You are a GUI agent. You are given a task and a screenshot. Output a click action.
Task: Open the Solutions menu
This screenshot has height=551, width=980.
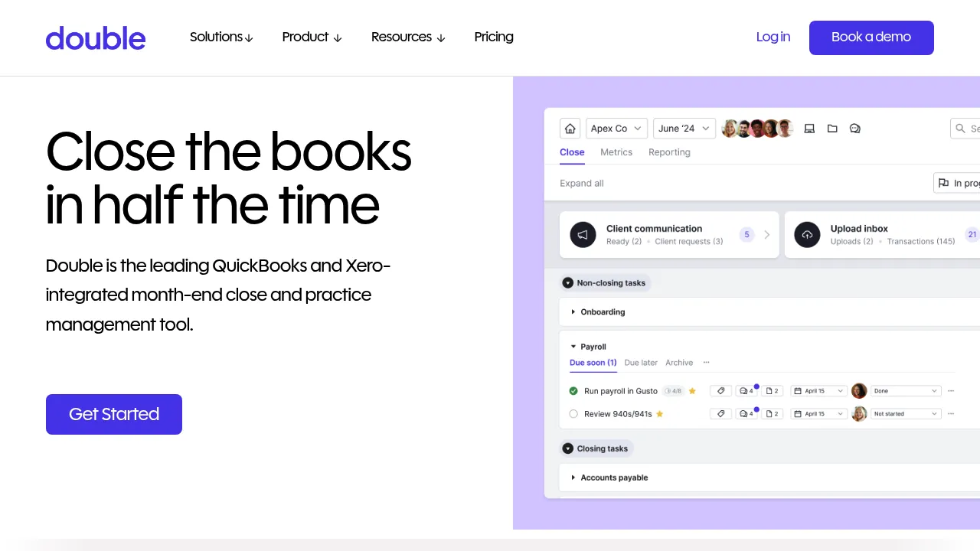[221, 37]
